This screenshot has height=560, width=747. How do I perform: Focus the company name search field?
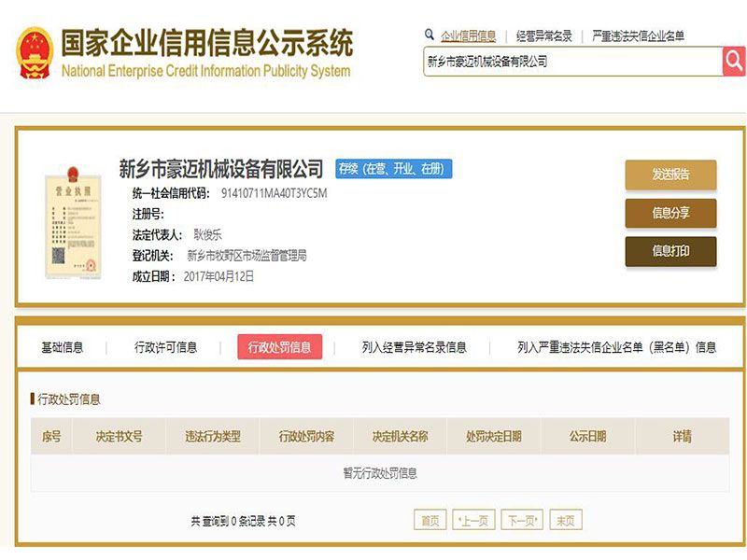[573, 61]
